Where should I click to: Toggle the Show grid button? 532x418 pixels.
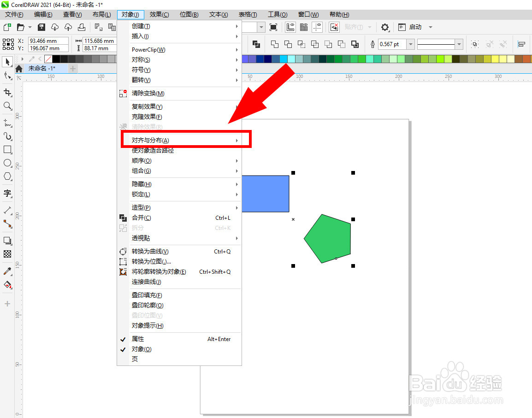304,27
